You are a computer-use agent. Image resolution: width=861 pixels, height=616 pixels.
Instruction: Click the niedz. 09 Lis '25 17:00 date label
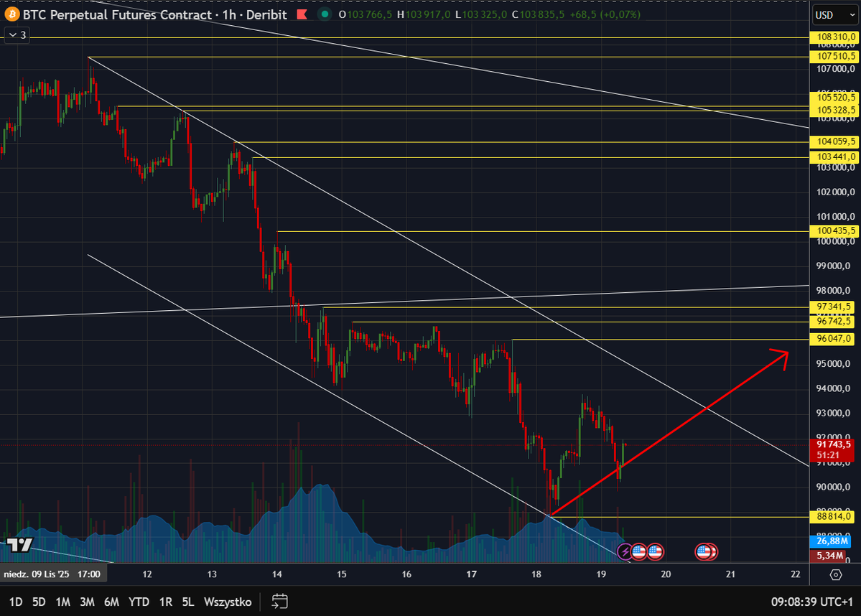point(52,574)
